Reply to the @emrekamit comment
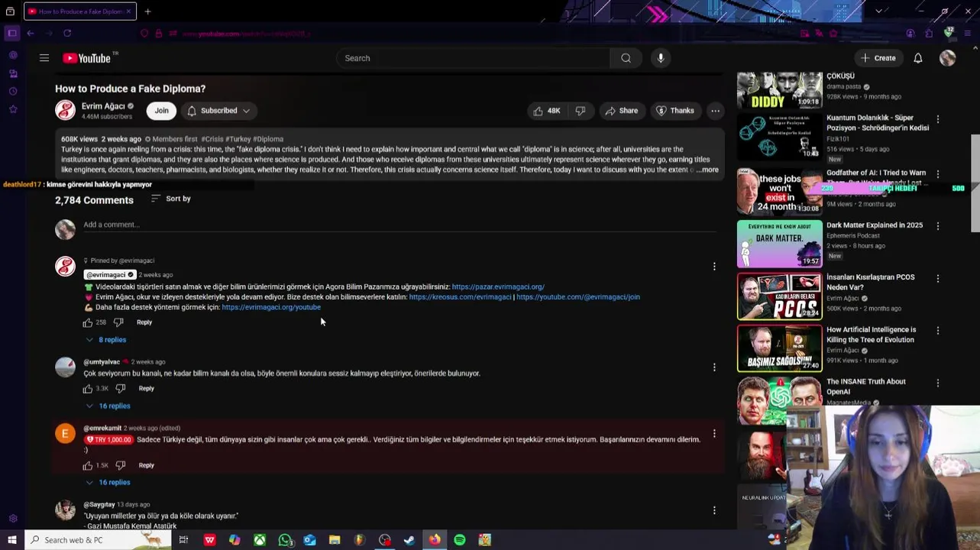 [x=146, y=465]
